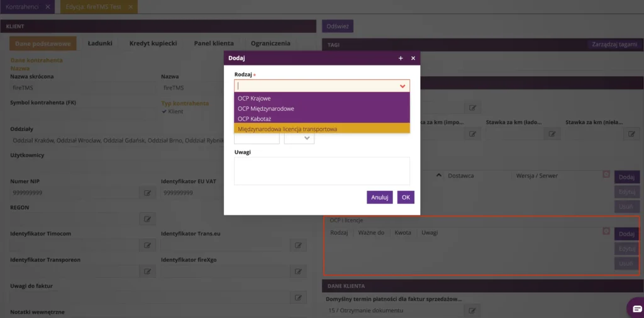Screen dimensions: 644x318
Task: Open the Ładunki tab
Action: pos(100,43)
